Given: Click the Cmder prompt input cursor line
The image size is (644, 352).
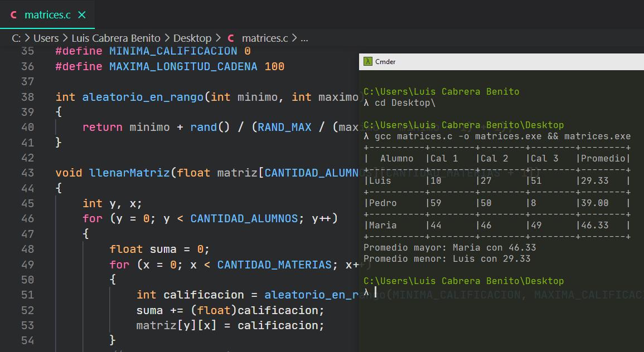Looking at the screenshot, I should [375, 292].
